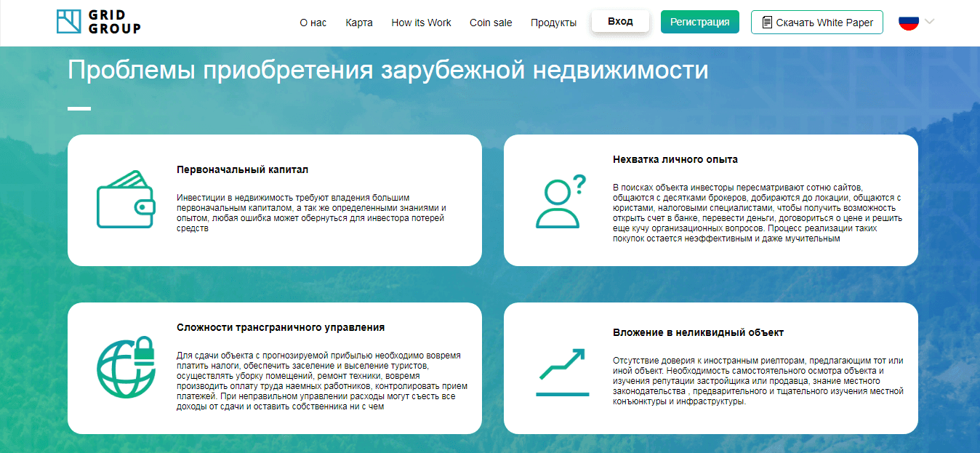Navigate to Coin sale page
This screenshot has width=980, height=453.
pyautogui.click(x=491, y=23)
